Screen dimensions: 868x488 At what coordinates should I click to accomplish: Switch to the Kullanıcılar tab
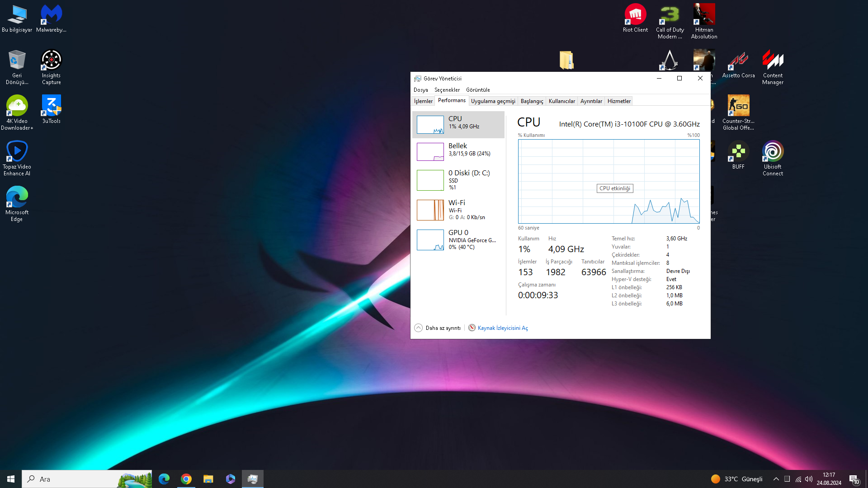(x=562, y=101)
